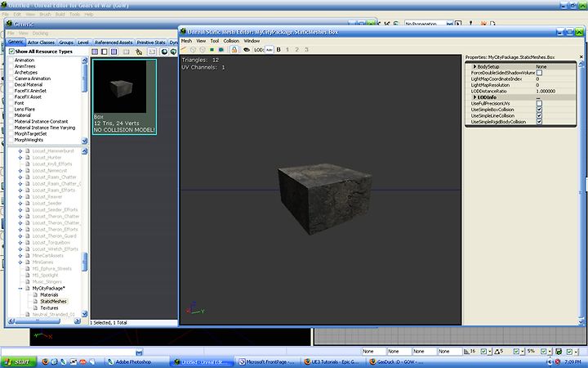Toggle Show All Resource Types checkbox

click(x=11, y=51)
